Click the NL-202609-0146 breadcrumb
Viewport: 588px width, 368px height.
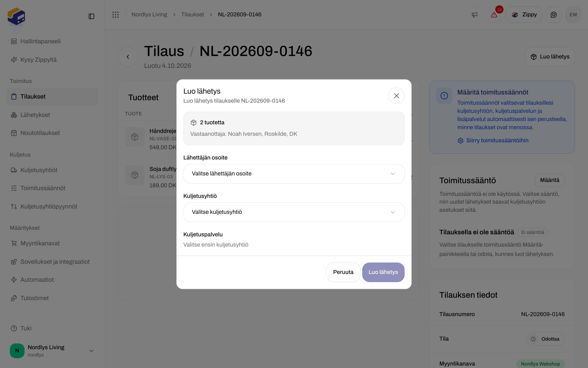pos(239,15)
